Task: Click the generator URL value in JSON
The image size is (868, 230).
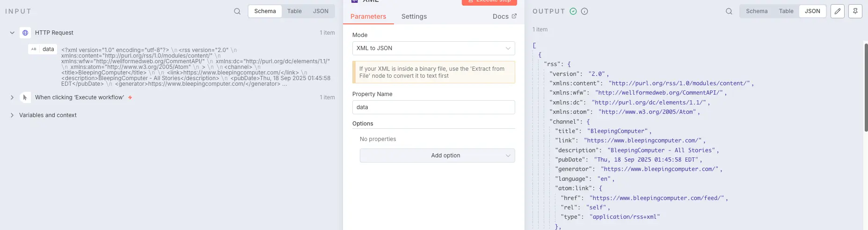Action: 660,169
